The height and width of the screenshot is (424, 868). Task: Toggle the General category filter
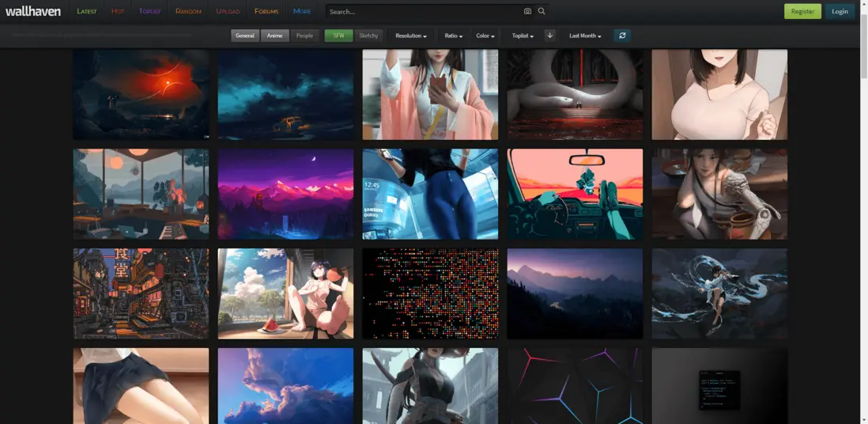pos(245,36)
